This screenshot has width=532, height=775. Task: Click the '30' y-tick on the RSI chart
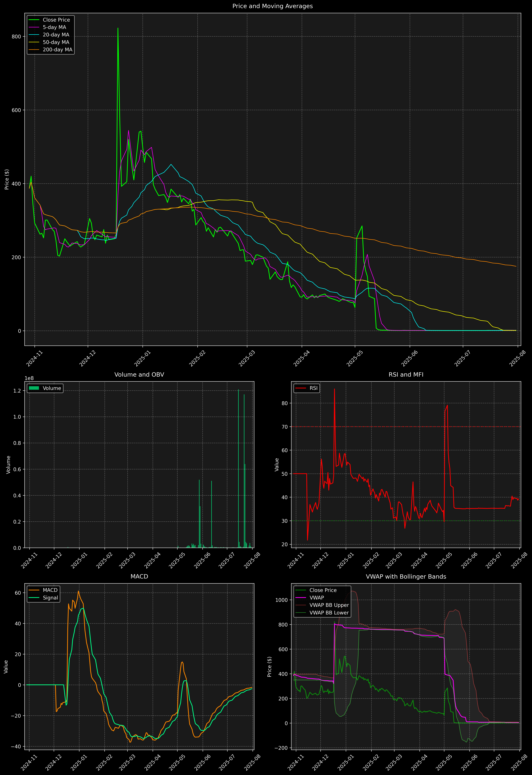click(285, 521)
